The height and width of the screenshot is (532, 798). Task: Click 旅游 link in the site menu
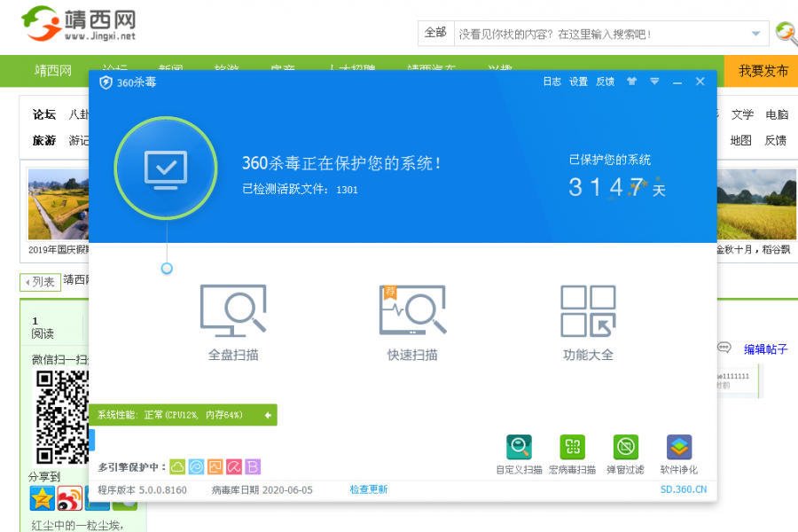click(43, 140)
